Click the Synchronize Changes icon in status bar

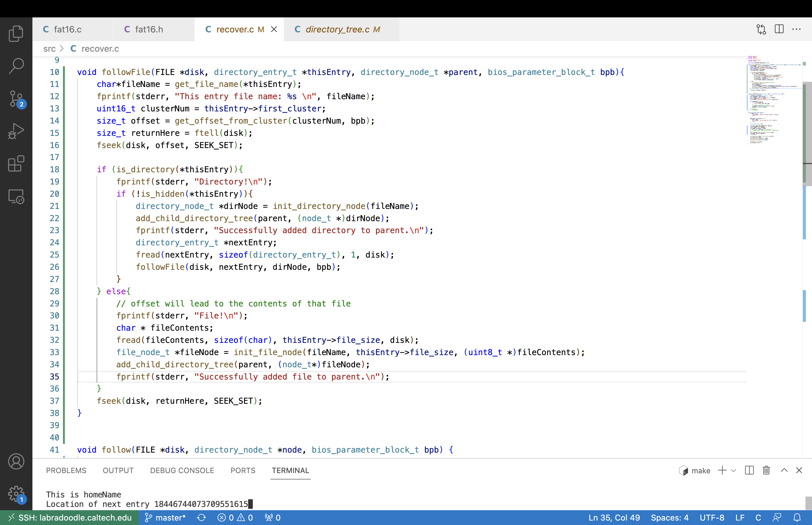pyautogui.click(x=201, y=517)
